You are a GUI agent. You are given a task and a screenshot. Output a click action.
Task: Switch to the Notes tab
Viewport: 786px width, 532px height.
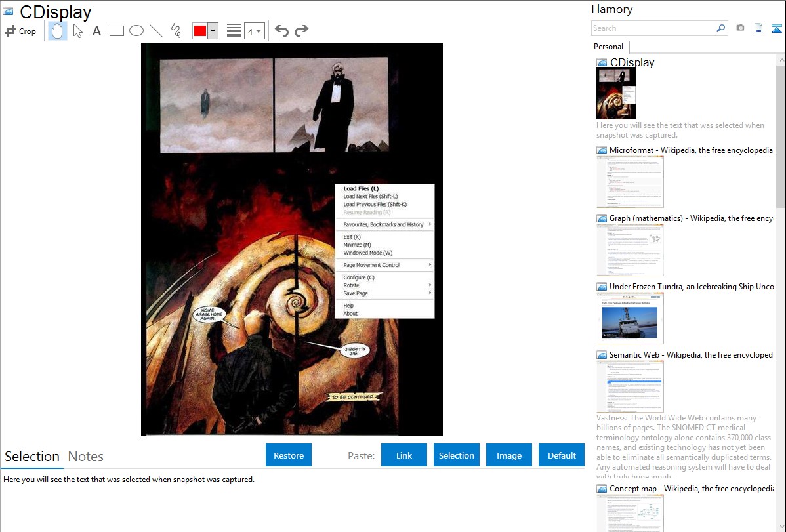pyautogui.click(x=86, y=457)
